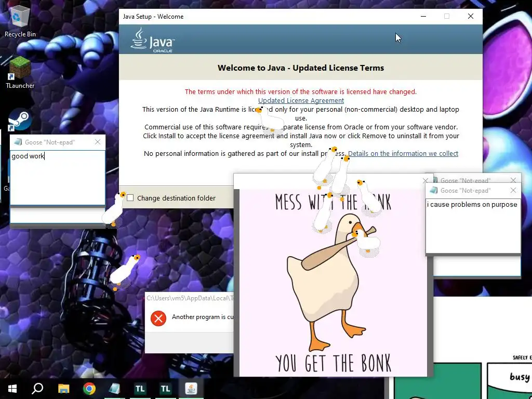532x399 pixels.
Task: Open the Windows Start menu
Action: click(x=12, y=389)
